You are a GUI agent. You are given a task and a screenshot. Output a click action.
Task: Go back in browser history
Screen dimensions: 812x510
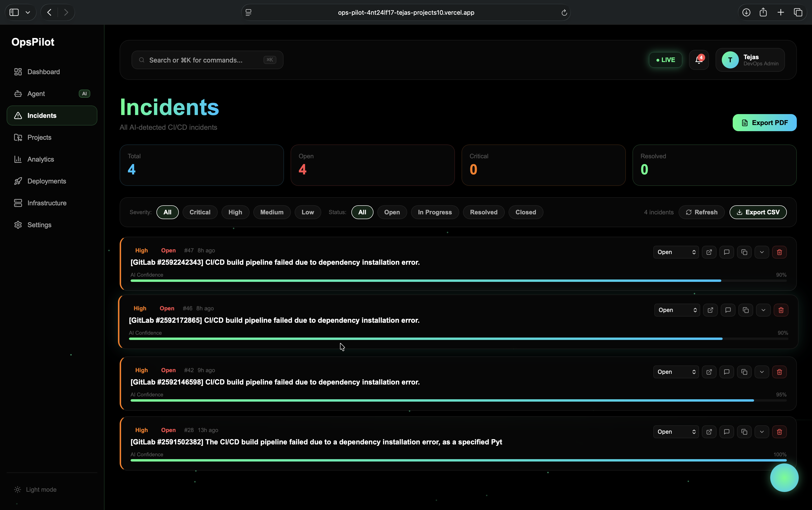49,13
